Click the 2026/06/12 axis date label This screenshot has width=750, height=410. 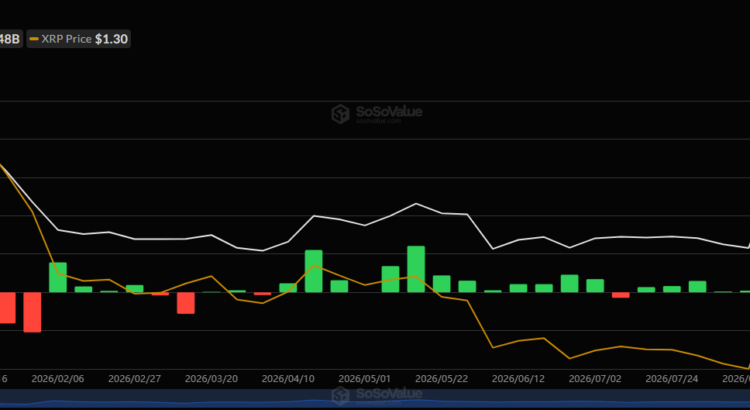[x=518, y=379]
